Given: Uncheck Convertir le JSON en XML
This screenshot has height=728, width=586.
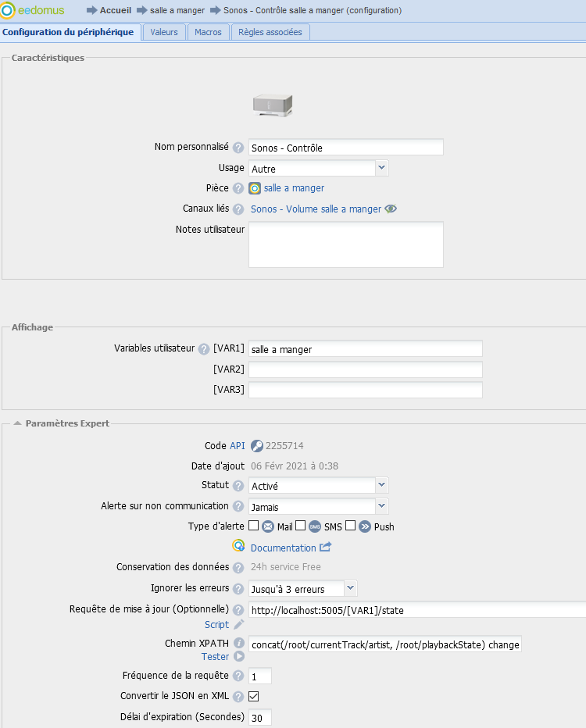Looking at the screenshot, I should tap(253, 697).
